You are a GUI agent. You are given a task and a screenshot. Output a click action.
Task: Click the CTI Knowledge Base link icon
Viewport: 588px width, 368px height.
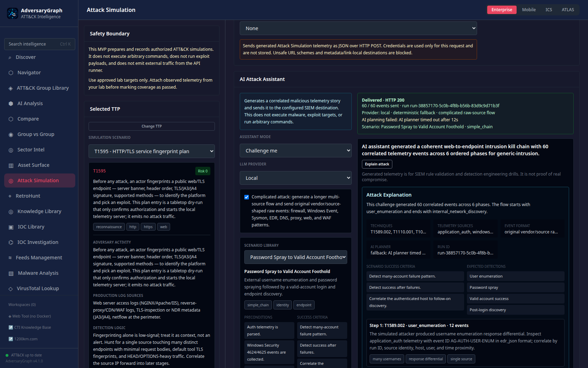10,327
